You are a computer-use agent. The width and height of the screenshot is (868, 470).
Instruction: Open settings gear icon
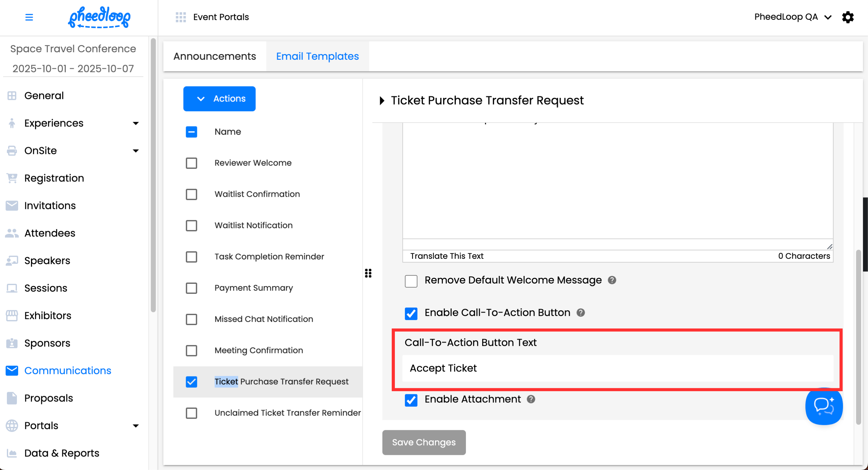tap(848, 17)
